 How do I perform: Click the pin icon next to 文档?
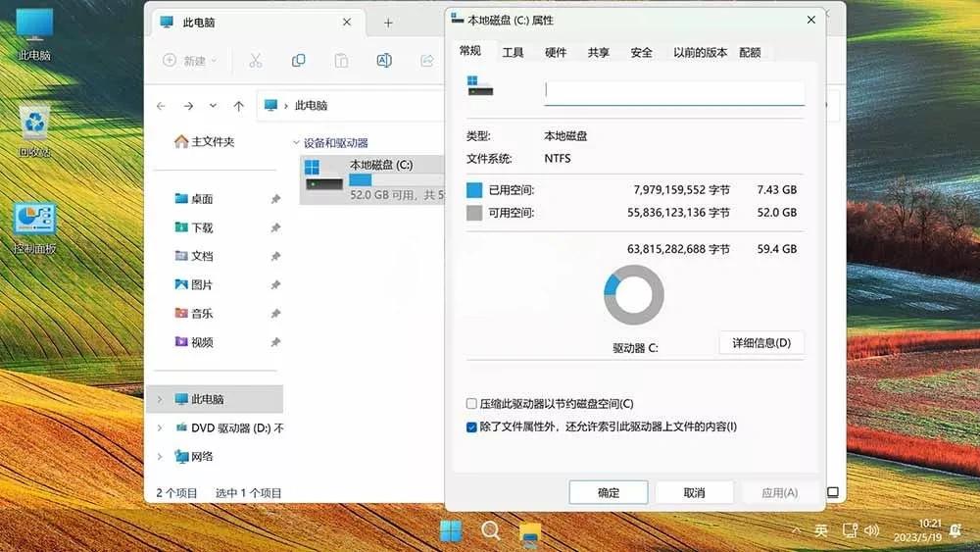(x=275, y=256)
